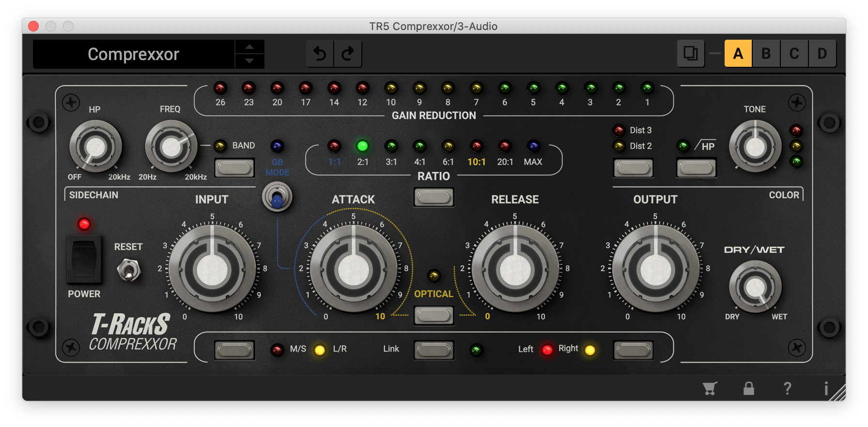
Task: Click the gain reduction 1 dB LED
Action: pos(647,88)
